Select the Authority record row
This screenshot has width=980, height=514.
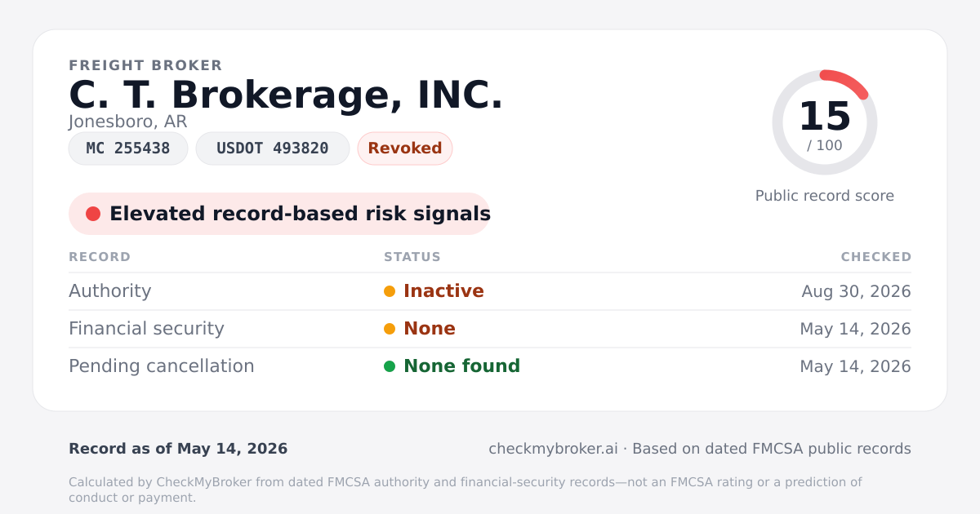click(x=490, y=291)
